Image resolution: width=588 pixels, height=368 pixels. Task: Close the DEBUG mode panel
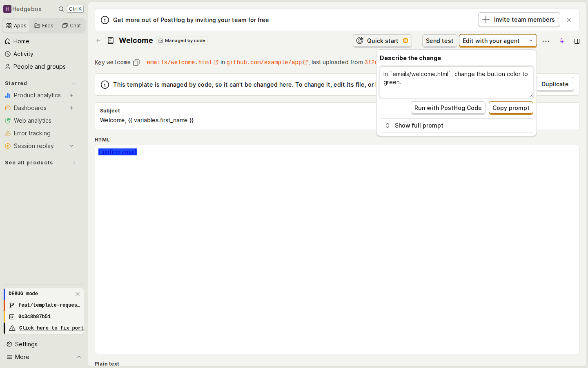[x=78, y=294]
